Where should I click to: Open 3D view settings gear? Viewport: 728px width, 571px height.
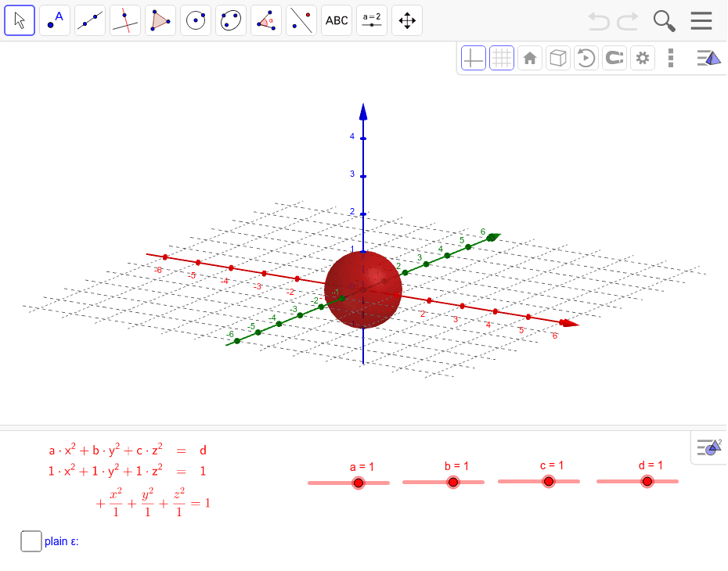(x=643, y=58)
